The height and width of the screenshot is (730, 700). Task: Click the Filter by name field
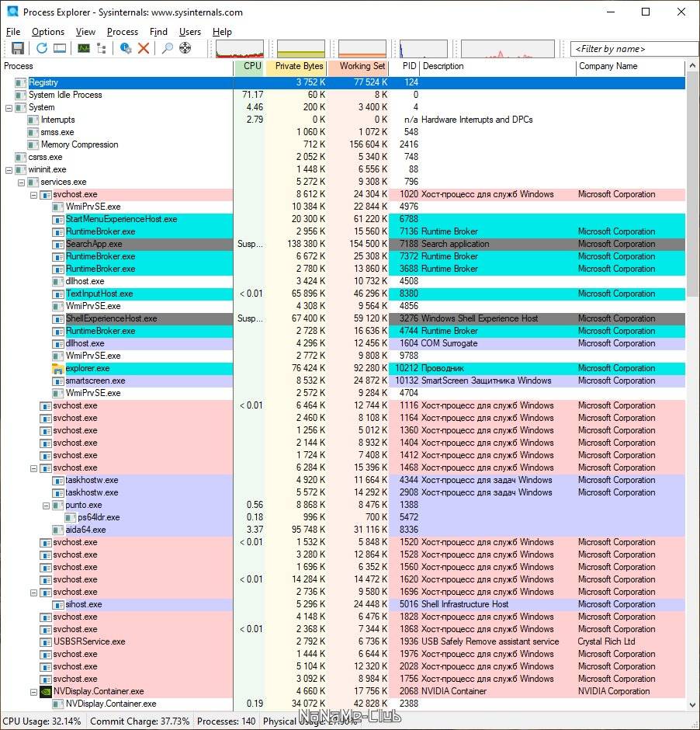tap(634, 48)
